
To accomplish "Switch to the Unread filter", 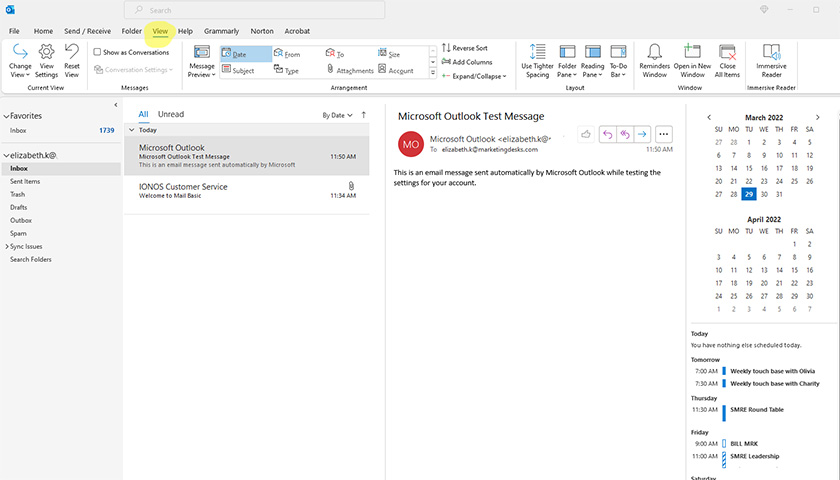I will pos(171,115).
